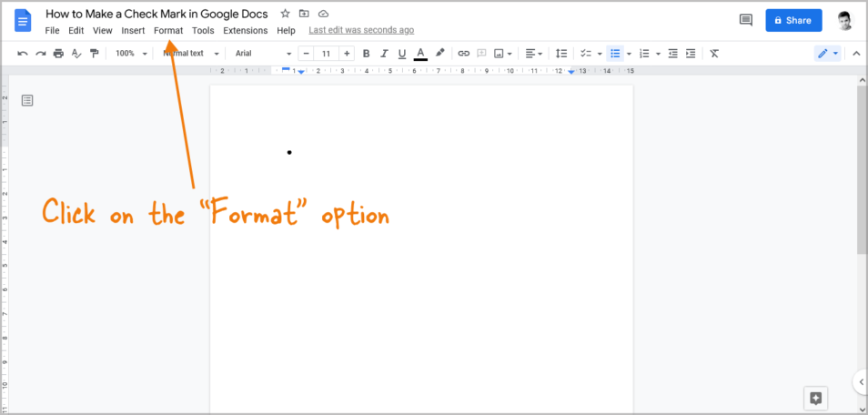The width and height of the screenshot is (868, 415).
Task: Open line and paragraph spacing
Action: pyautogui.click(x=561, y=54)
